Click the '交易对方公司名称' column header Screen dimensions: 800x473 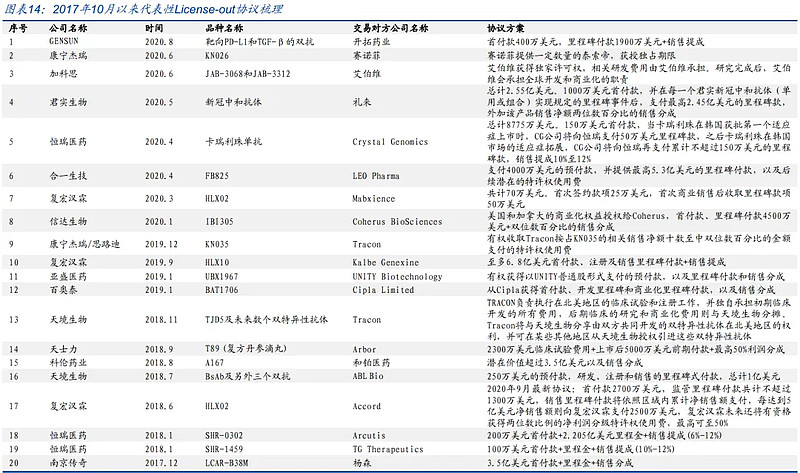pos(390,28)
